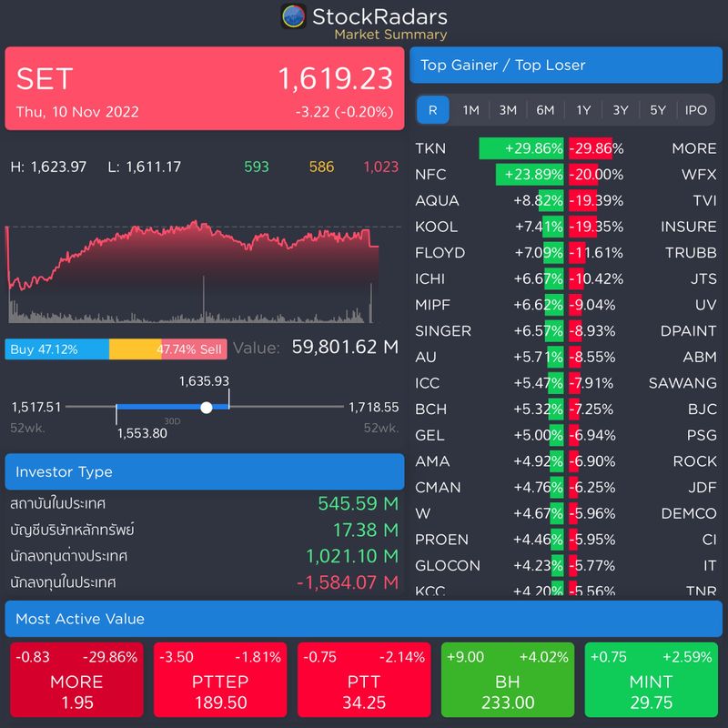Image resolution: width=728 pixels, height=728 pixels.
Task: Open top loser MORE details
Action: (694, 148)
